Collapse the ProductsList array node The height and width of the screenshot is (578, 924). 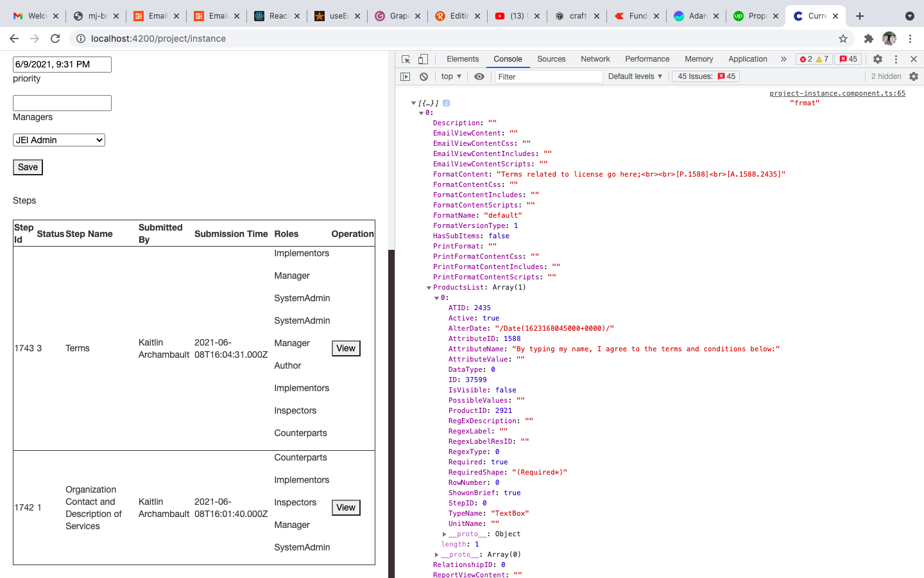(429, 288)
